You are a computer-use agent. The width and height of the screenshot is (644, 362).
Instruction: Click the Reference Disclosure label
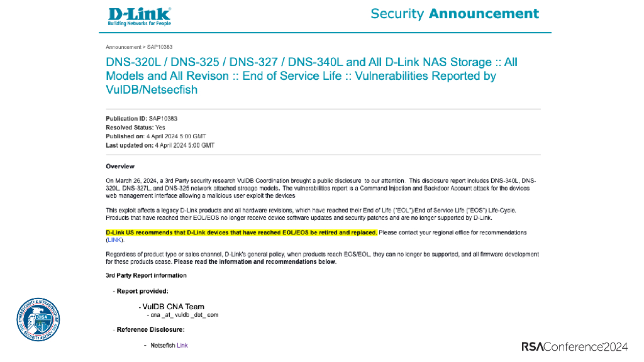(150, 329)
